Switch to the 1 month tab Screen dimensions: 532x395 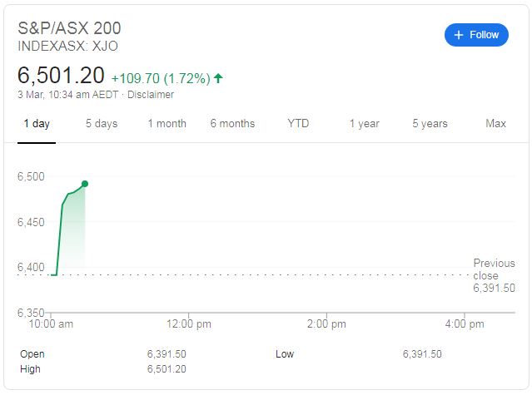(x=167, y=124)
